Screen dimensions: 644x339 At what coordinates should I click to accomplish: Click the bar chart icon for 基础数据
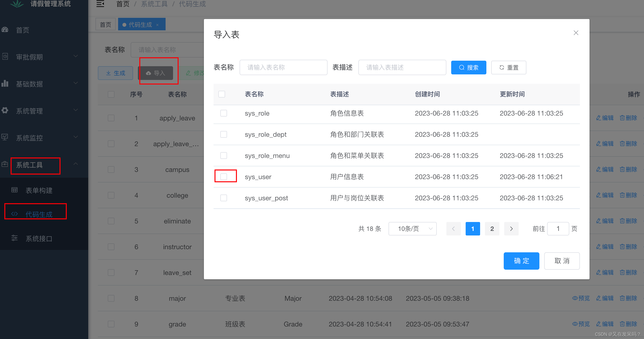pos(5,84)
